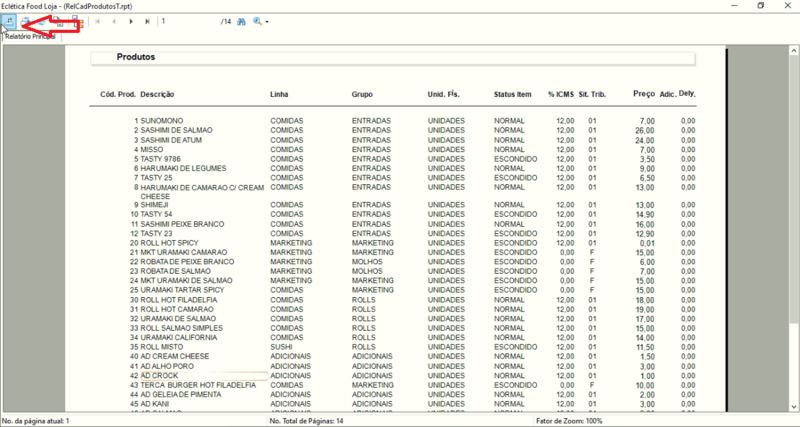The height and width of the screenshot is (427, 800).
Task: Select the SUNOMONO product description
Action: click(162, 121)
